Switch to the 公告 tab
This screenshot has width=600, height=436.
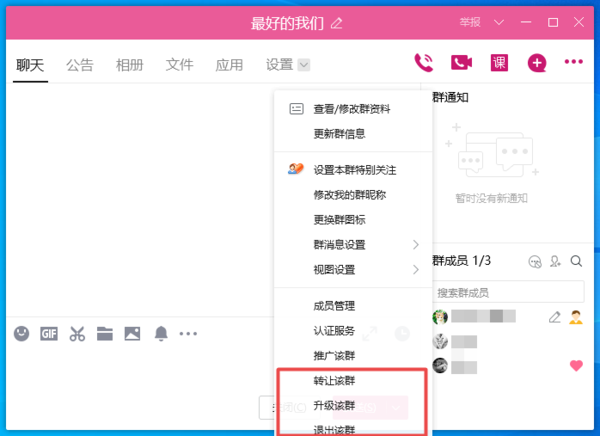80,65
